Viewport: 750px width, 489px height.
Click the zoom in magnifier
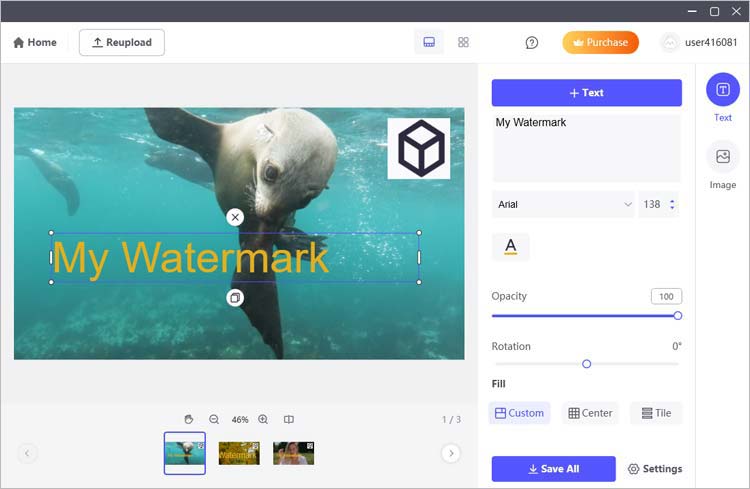coord(263,420)
